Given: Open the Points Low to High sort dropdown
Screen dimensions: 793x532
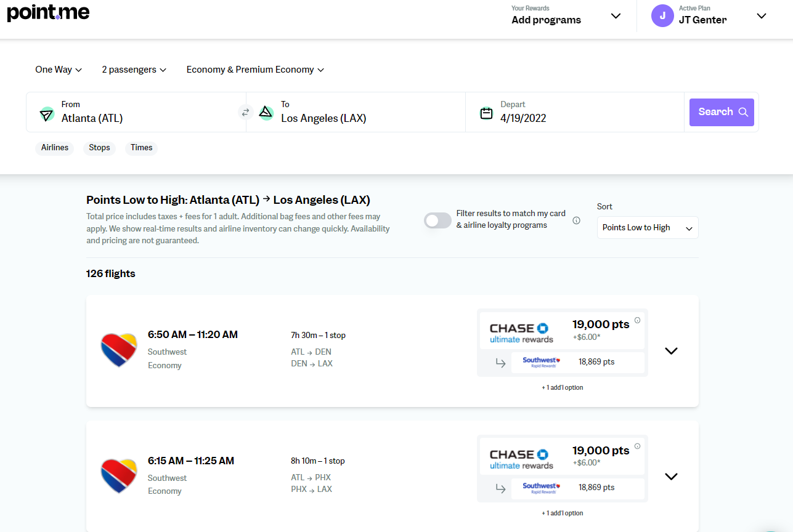Looking at the screenshot, I should (647, 228).
